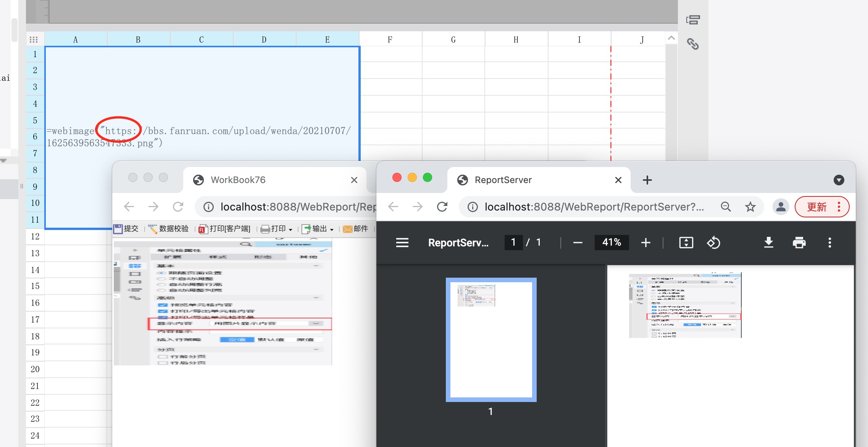868x447 pixels.
Task: Rotate the PDF counterclockwise
Action: (713, 243)
